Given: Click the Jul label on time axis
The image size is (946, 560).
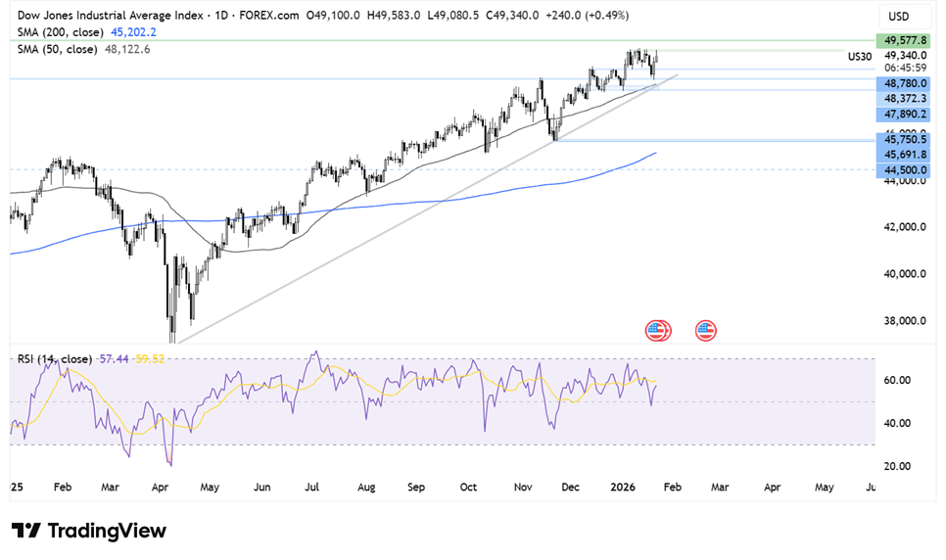Looking at the screenshot, I should click(312, 487).
